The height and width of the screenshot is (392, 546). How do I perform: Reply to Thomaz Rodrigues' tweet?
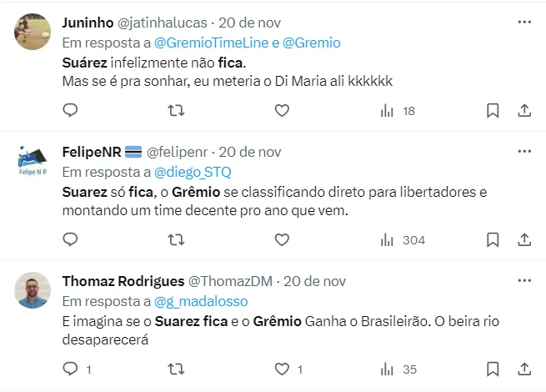click(71, 369)
